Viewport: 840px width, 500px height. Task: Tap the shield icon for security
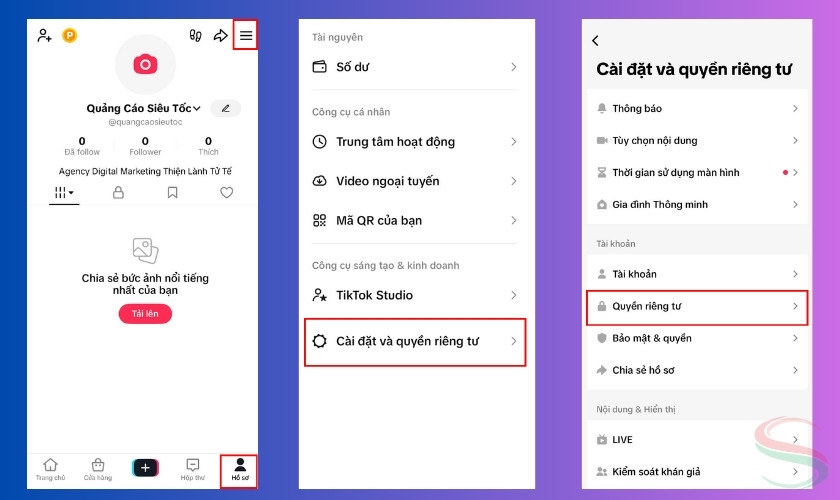[x=602, y=338]
